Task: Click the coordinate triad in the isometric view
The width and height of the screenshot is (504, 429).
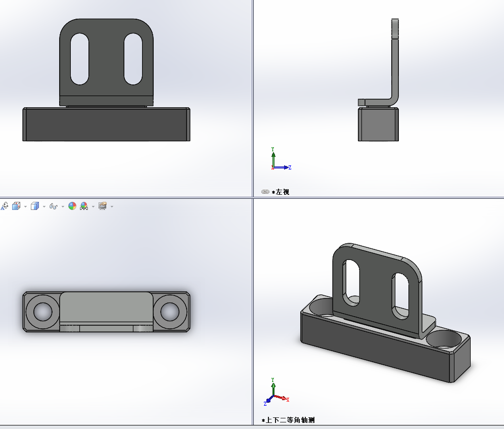Action: [276, 392]
